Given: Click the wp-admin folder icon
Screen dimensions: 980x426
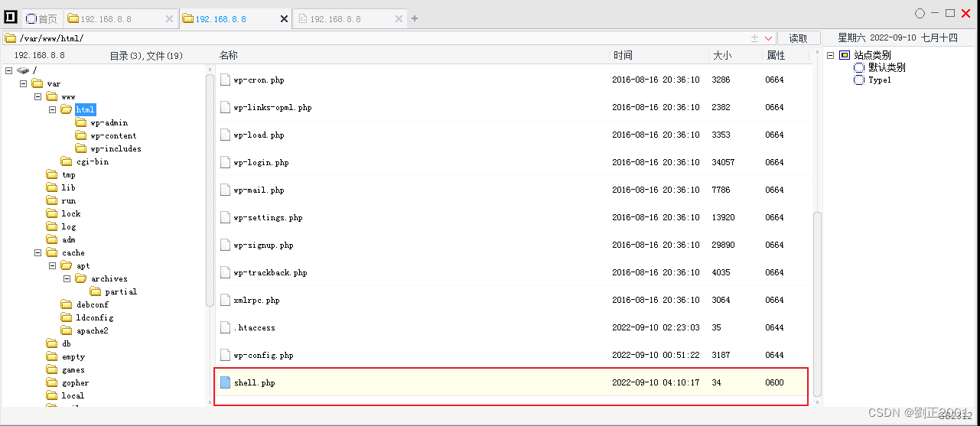Looking at the screenshot, I should point(81,122).
